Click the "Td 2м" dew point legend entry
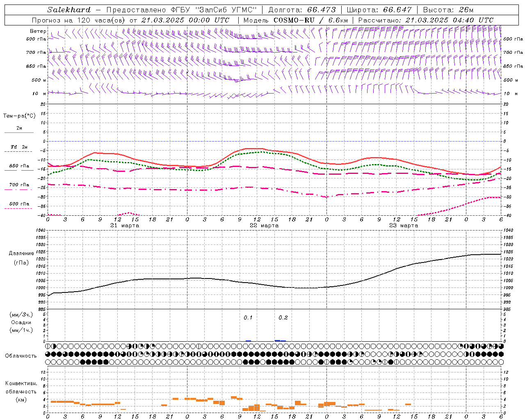The width and height of the screenshot is (525, 420). pyautogui.click(x=19, y=147)
